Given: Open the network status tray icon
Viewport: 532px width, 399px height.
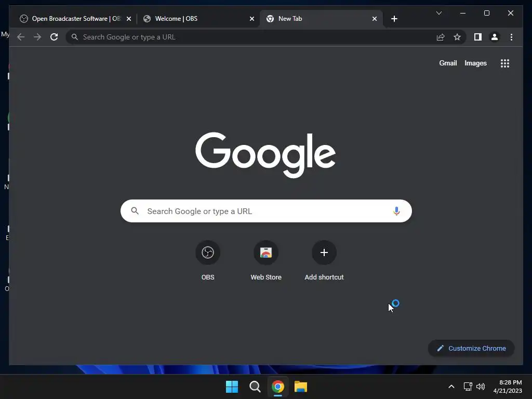Looking at the screenshot, I should [468, 387].
